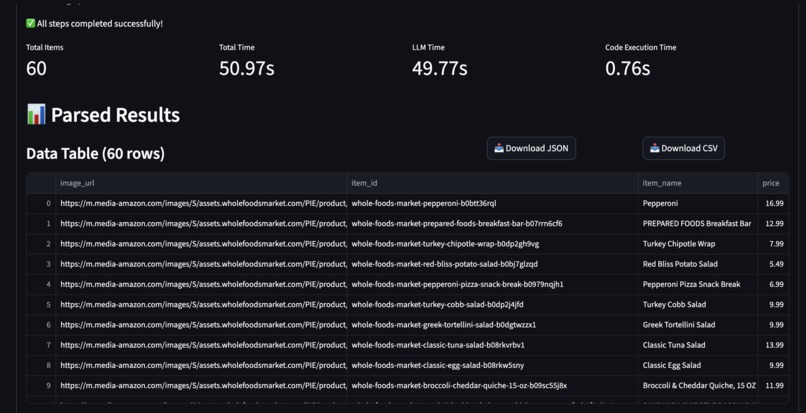Click item_id pepperoni-pizza-snack-break-b0979nqjh1
Screen dimensions: 806x413
coord(492,284)
